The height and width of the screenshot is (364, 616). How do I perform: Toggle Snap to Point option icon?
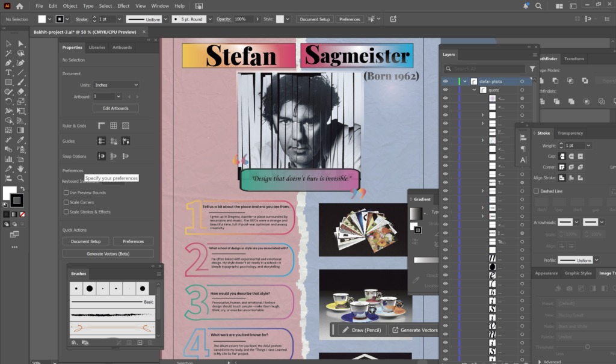click(x=101, y=156)
